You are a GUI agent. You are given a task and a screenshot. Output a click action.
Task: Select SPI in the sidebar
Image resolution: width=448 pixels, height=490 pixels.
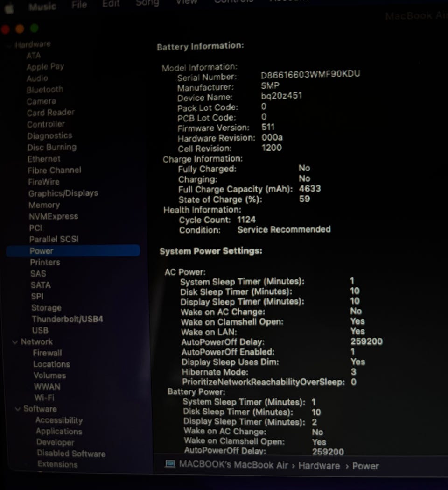[x=37, y=296]
